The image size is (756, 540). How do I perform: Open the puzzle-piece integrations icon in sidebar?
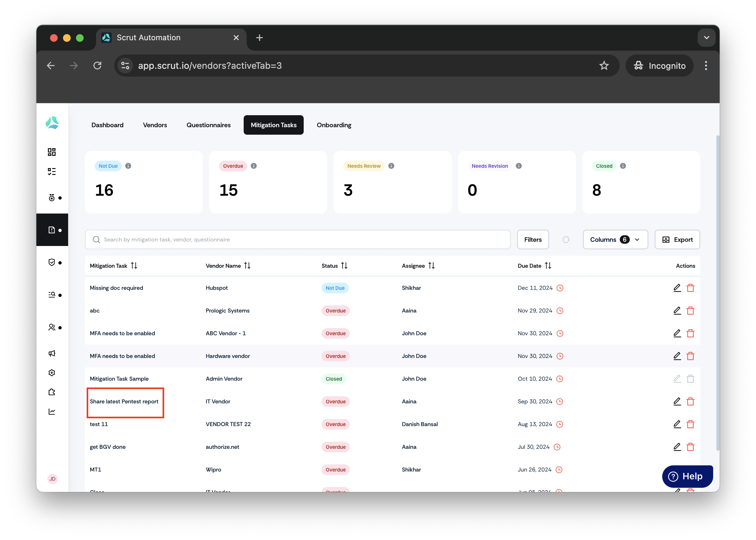(x=52, y=392)
